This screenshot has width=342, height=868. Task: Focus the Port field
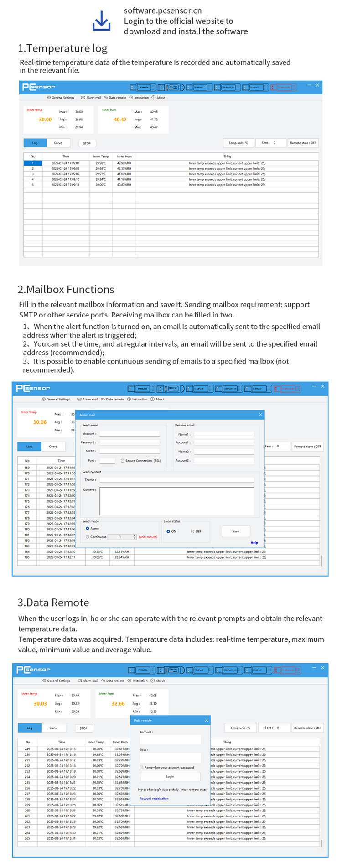(x=107, y=460)
